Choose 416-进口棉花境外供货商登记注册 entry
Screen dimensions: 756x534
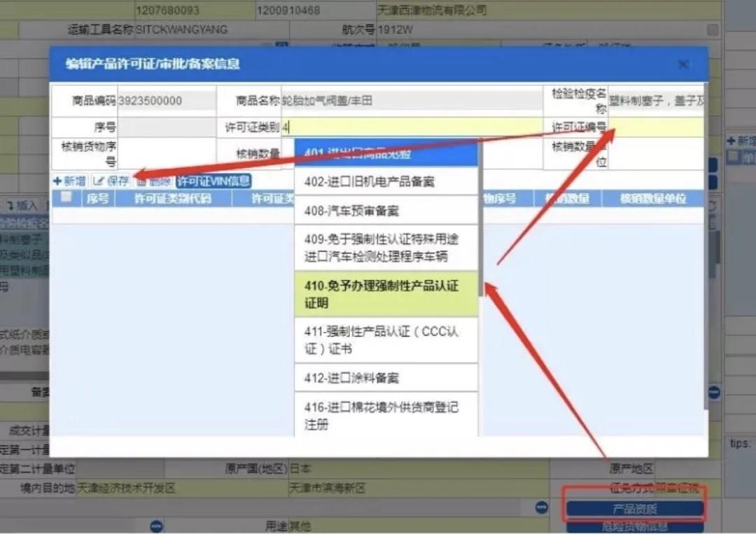[x=387, y=416]
